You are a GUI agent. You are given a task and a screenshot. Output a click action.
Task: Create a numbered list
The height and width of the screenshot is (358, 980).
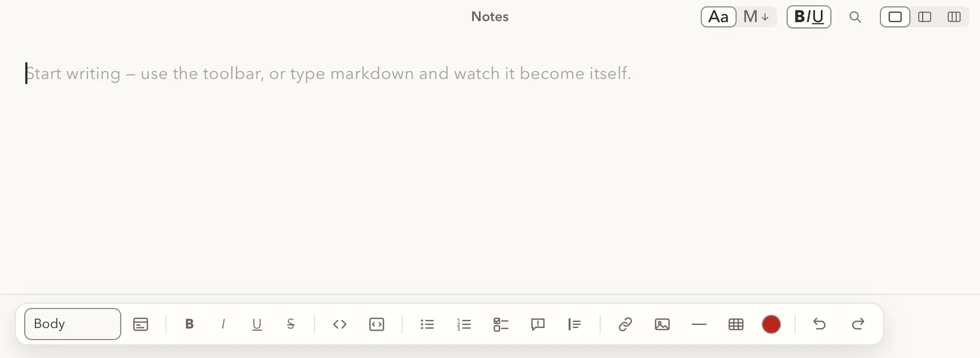[464, 324]
